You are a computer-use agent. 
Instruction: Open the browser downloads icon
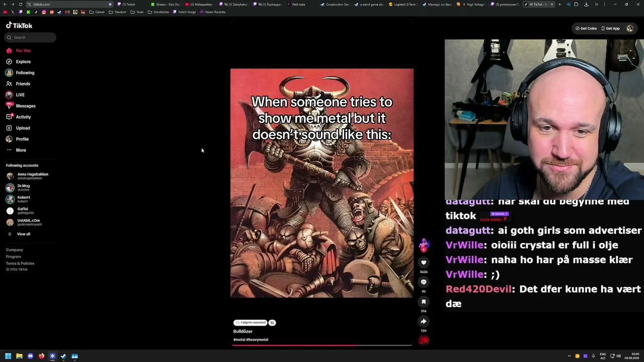point(586,5)
